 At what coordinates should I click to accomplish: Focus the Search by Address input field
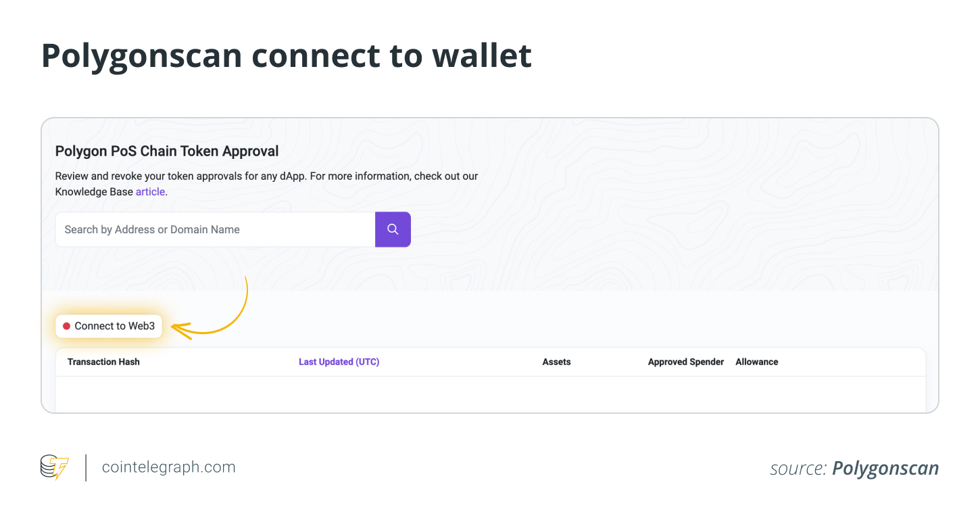coord(215,229)
